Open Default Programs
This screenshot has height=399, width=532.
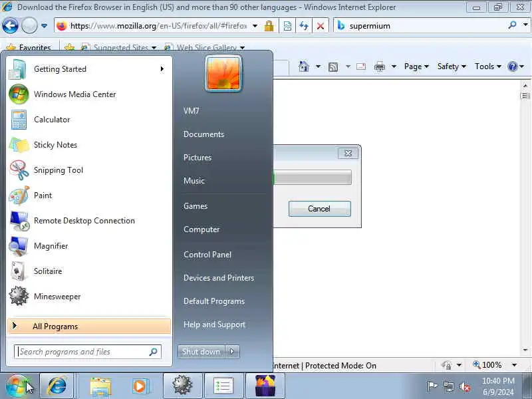click(x=213, y=301)
